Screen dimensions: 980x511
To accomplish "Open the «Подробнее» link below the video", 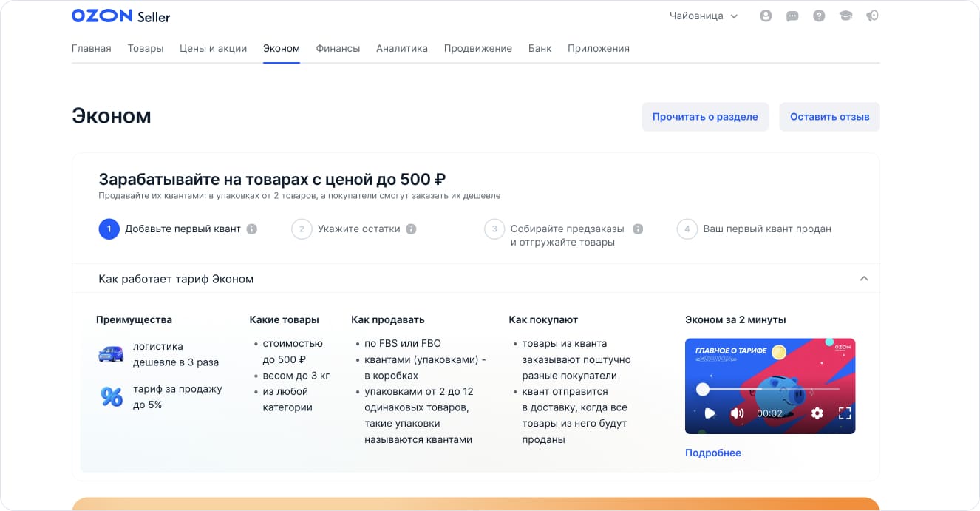I will [712, 453].
